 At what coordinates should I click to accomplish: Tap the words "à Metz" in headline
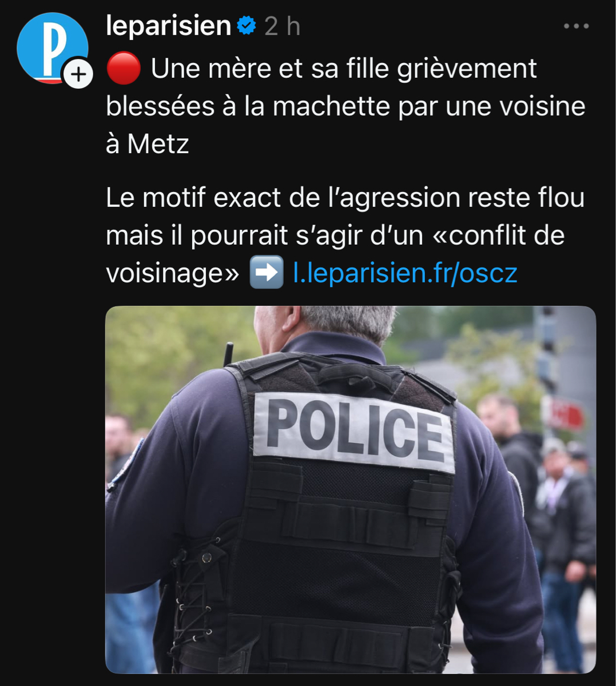tap(148, 143)
